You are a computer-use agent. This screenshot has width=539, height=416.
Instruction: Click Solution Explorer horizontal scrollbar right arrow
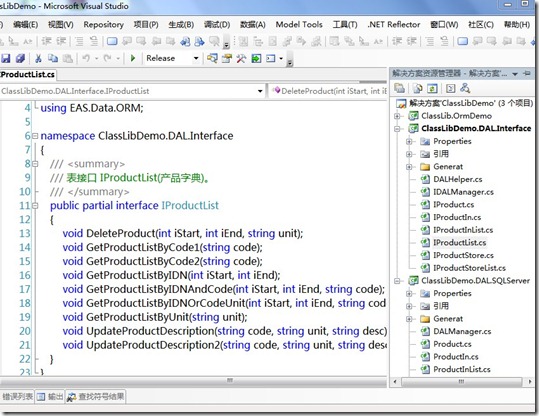tap(529, 382)
